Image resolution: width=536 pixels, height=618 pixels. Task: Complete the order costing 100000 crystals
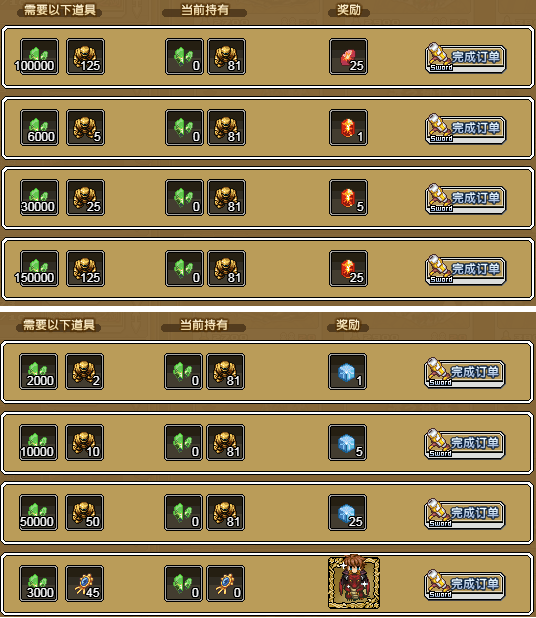coord(465,58)
